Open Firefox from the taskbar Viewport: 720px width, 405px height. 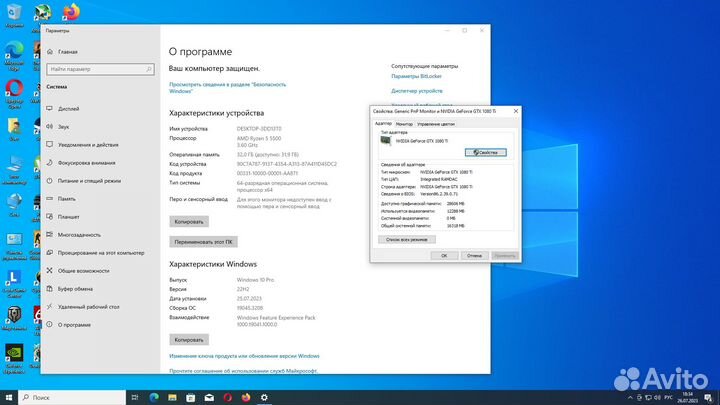click(245, 396)
